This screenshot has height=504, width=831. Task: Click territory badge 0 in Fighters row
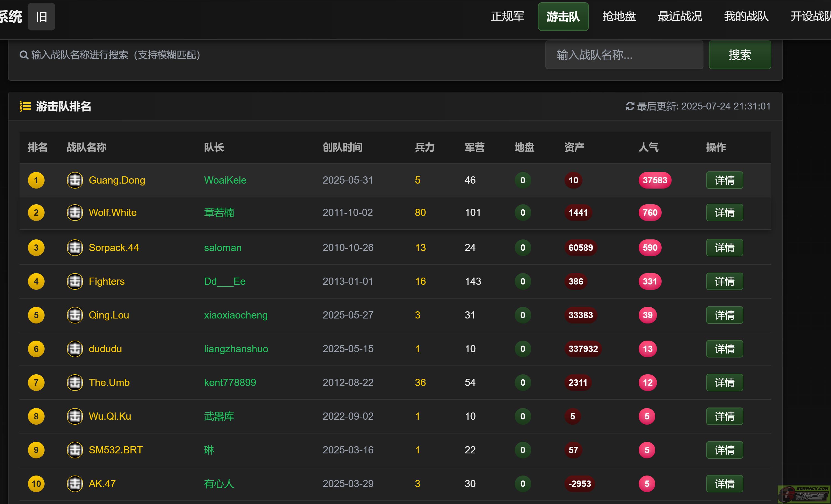[x=523, y=281]
